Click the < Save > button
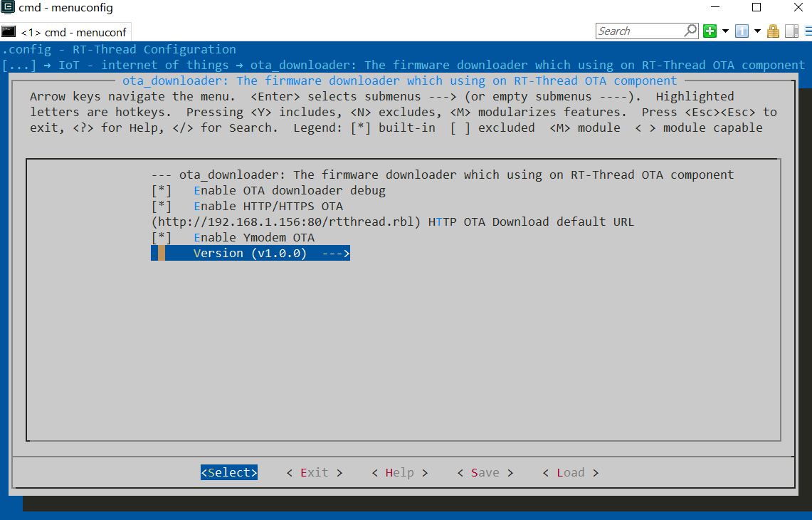 click(x=485, y=472)
